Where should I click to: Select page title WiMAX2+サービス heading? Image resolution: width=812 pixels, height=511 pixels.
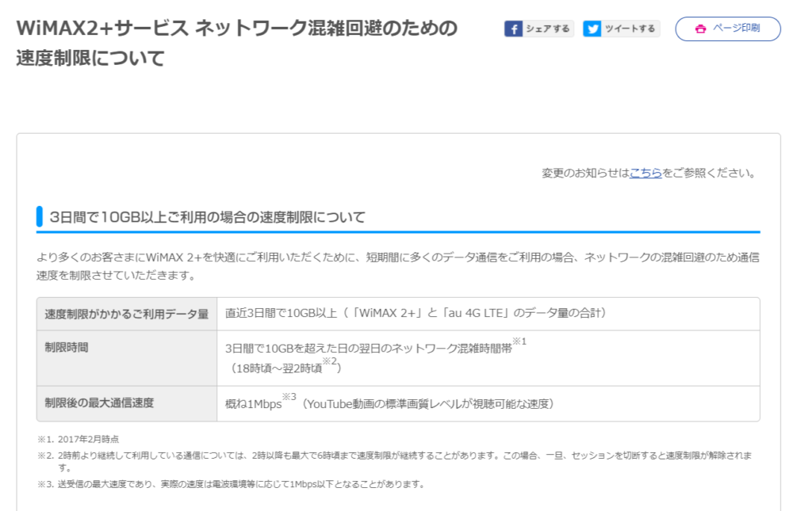236,43
